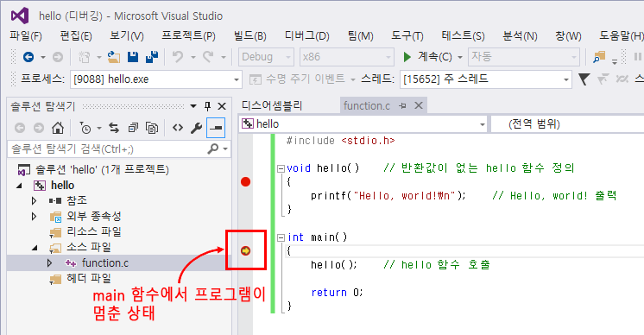Open the global scope (전역 범위) dropdown
Image resolution: width=644 pixels, height=335 pixels.
568,123
